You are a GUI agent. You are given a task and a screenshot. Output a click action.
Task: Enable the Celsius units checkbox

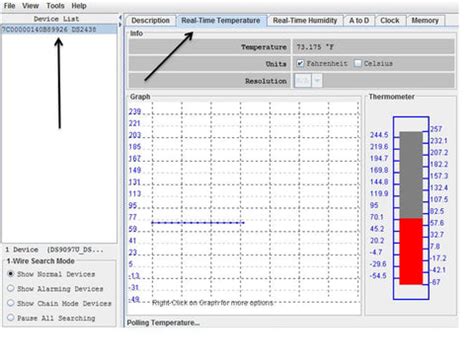(358, 63)
